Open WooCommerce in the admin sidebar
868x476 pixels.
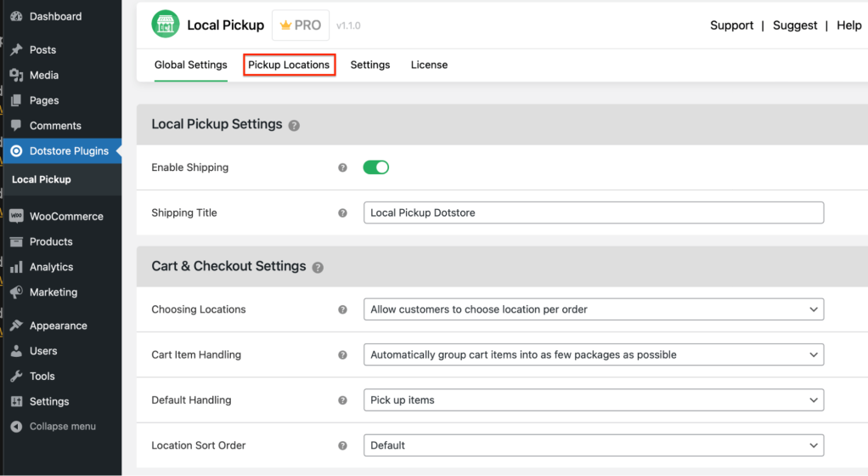pos(66,217)
